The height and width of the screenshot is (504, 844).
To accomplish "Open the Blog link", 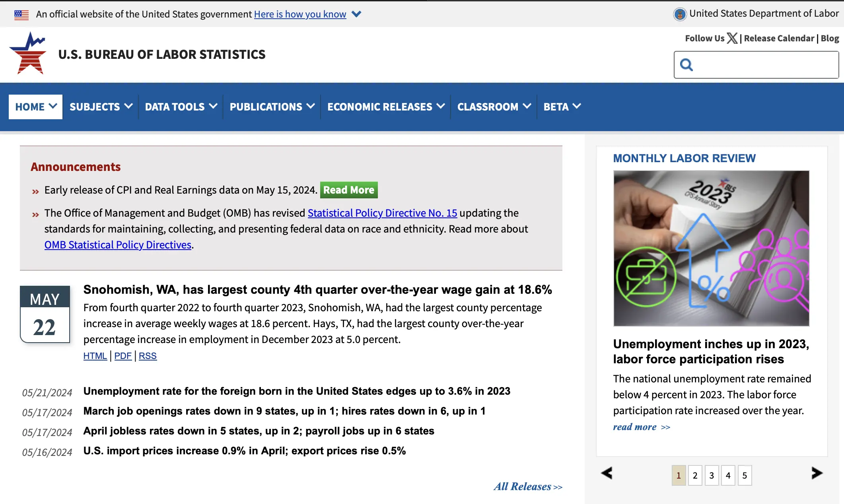I will [x=830, y=39].
